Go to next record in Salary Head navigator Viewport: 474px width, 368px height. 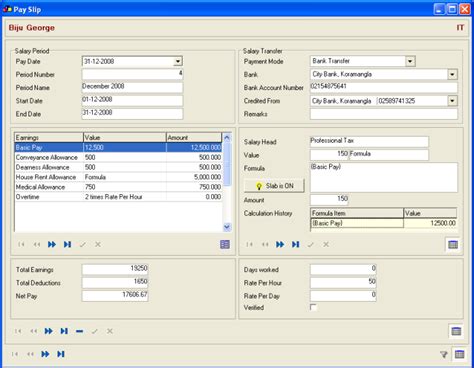[x=280, y=244]
